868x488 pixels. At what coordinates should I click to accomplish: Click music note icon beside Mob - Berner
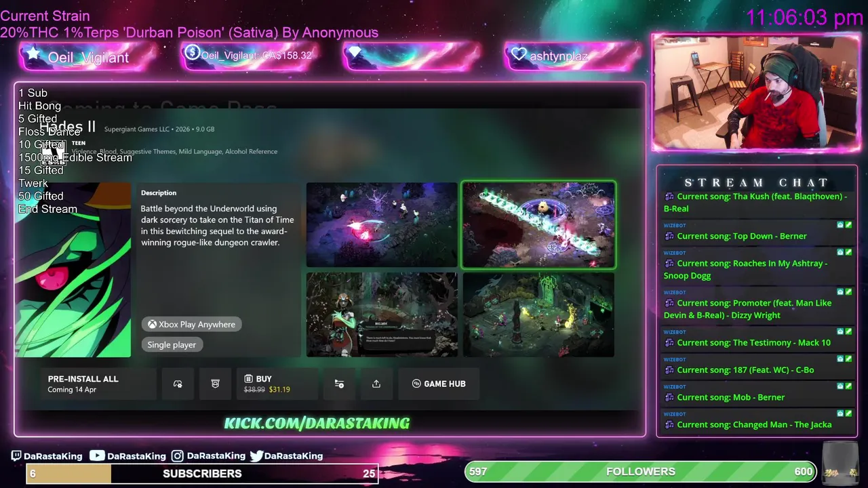click(x=669, y=398)
